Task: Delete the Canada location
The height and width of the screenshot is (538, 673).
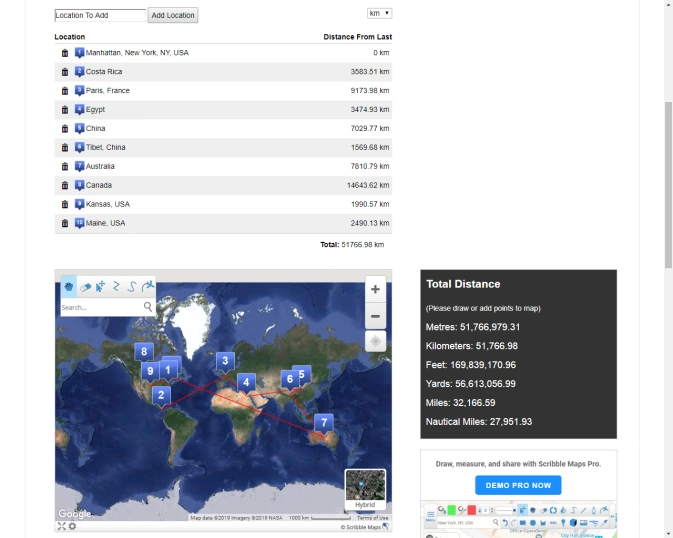Action: (65, 185)
